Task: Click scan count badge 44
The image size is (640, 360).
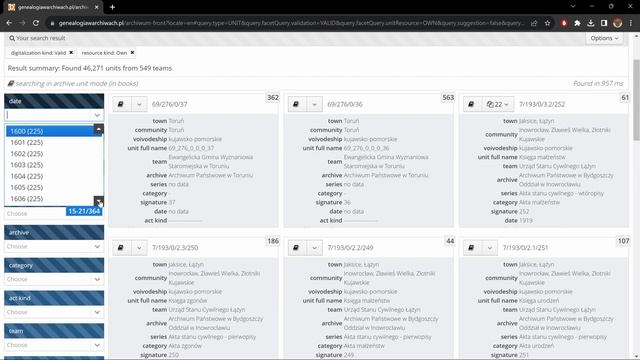Action: 450,241
